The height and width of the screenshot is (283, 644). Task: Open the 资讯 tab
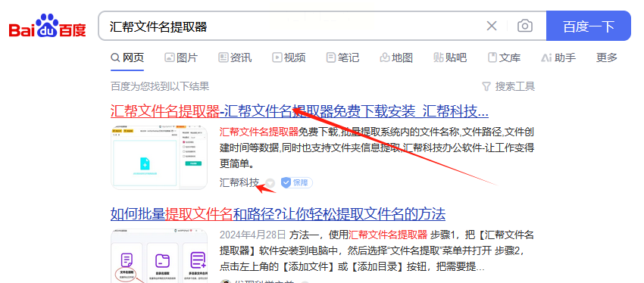[x=235, y=58]
